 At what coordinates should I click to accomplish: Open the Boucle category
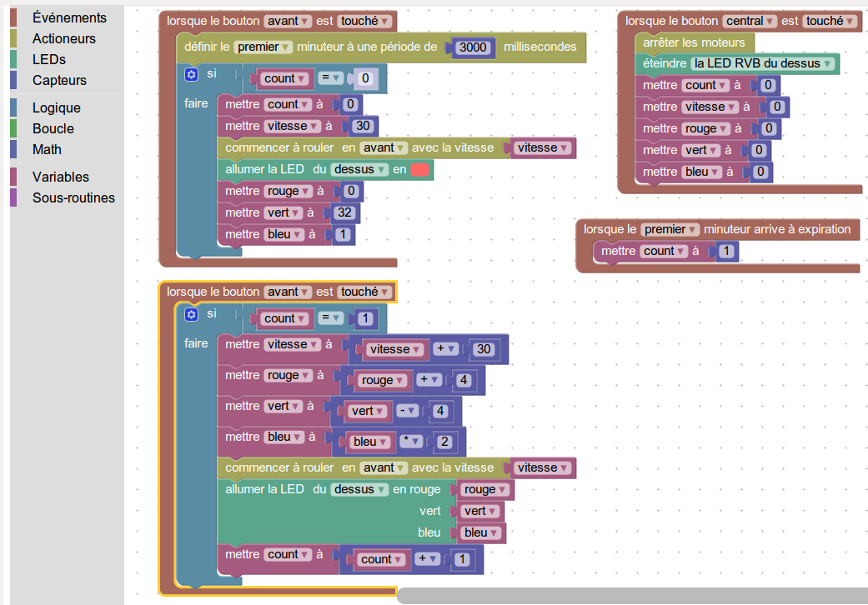53,128
